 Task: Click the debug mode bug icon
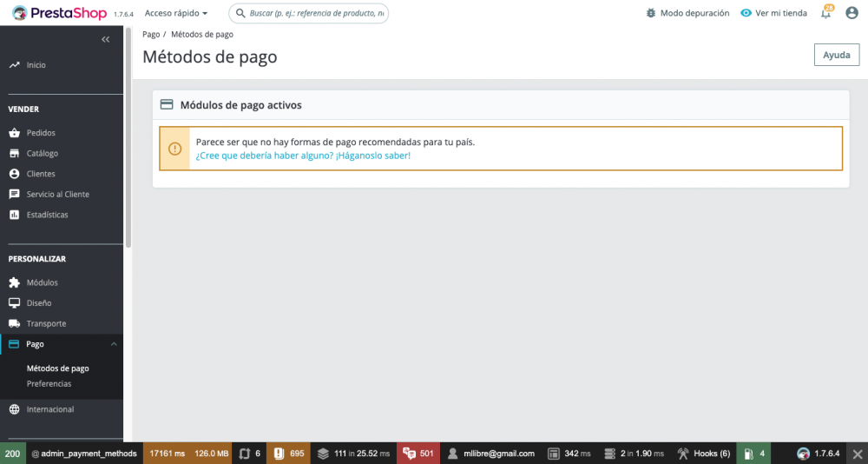pyautogui.click(x=651, y=13)
